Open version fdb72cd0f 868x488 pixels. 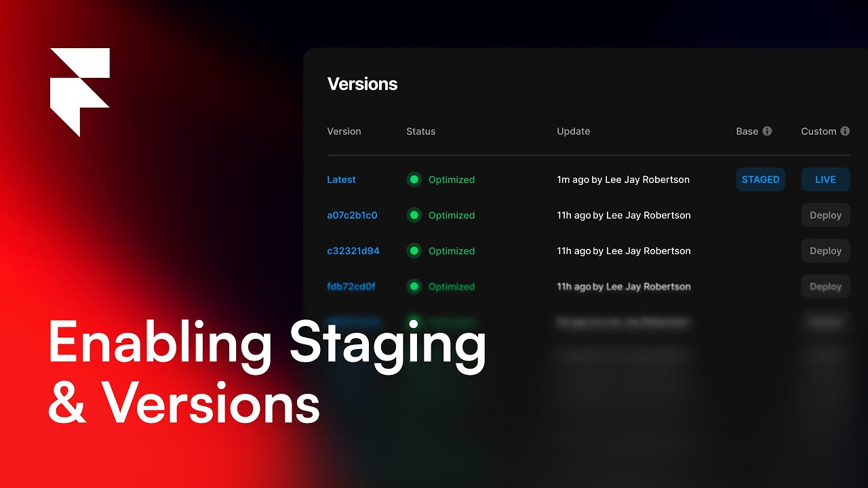351,287
